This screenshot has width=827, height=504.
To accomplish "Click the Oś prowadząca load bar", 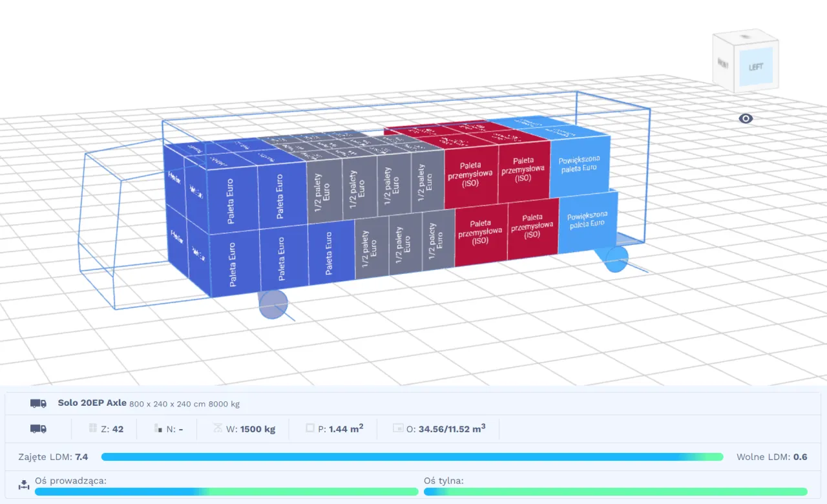I will [226, 492].
